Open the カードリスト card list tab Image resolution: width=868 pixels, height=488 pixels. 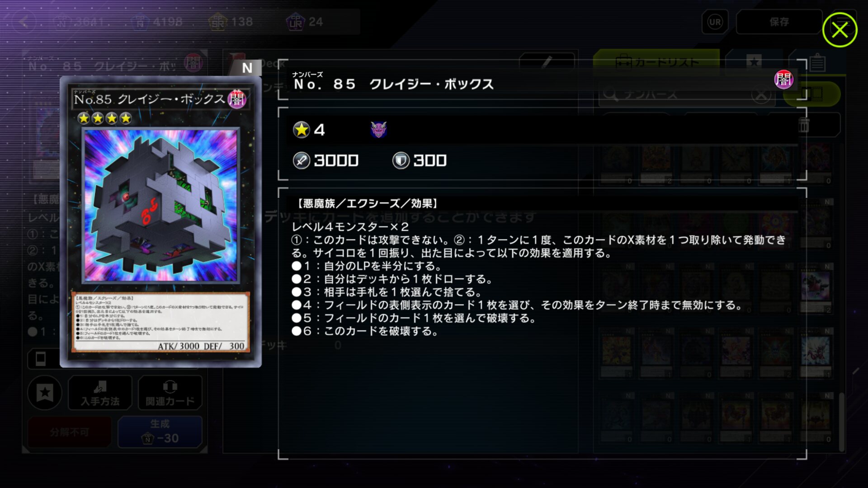pyautogui.click(x=656, y=62)
